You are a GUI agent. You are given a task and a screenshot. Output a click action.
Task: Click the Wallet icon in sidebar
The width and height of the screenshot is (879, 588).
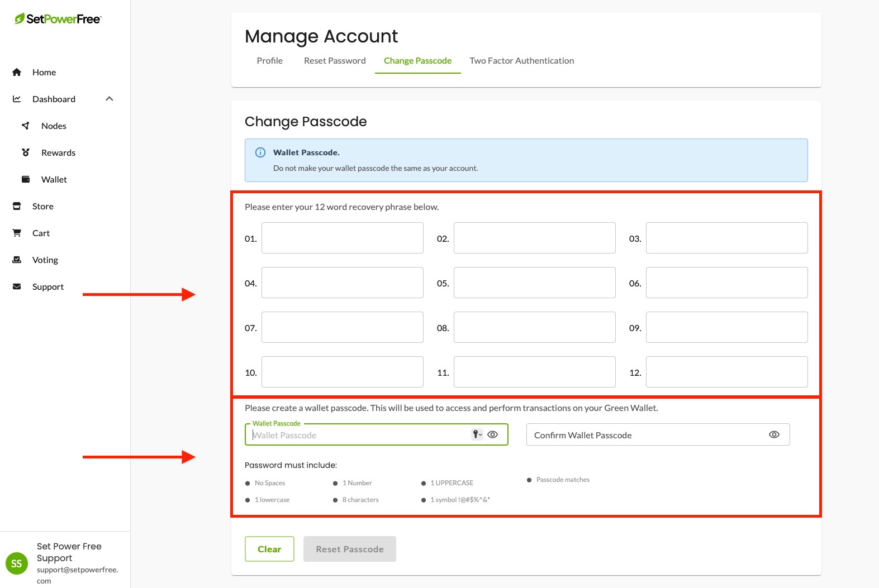click(26, 179)
